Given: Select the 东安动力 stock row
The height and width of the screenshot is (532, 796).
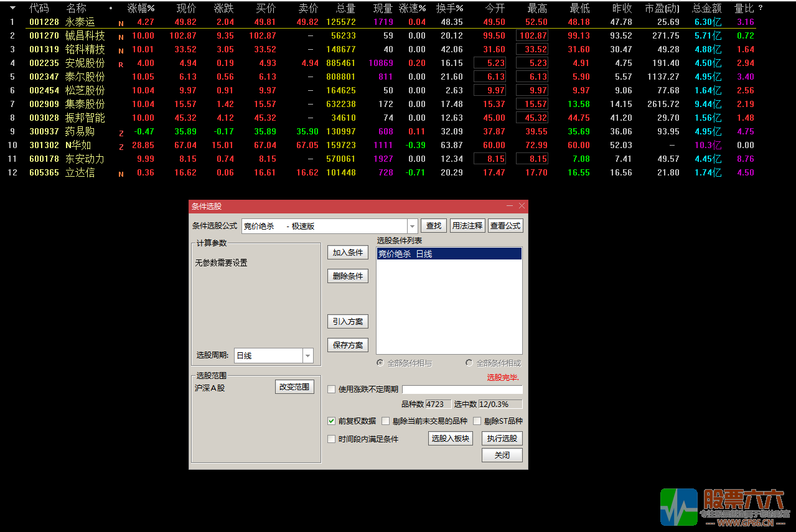Looking at the screenshot, I should coord(85,159).
